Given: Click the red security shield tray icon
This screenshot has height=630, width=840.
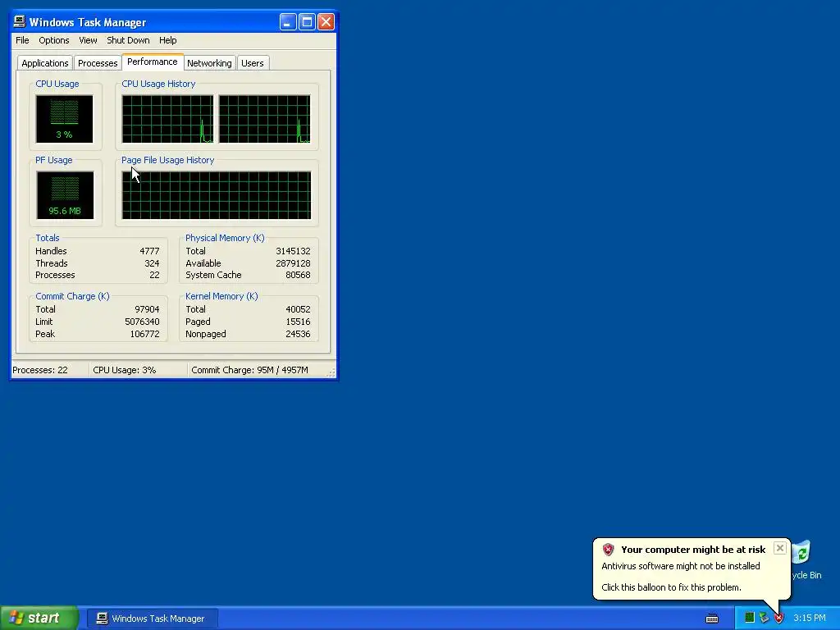Looking at the screenshot, I should click(779, 618).
